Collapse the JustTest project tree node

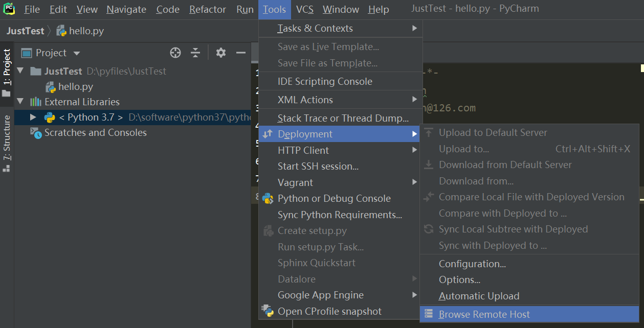(20, 71)
